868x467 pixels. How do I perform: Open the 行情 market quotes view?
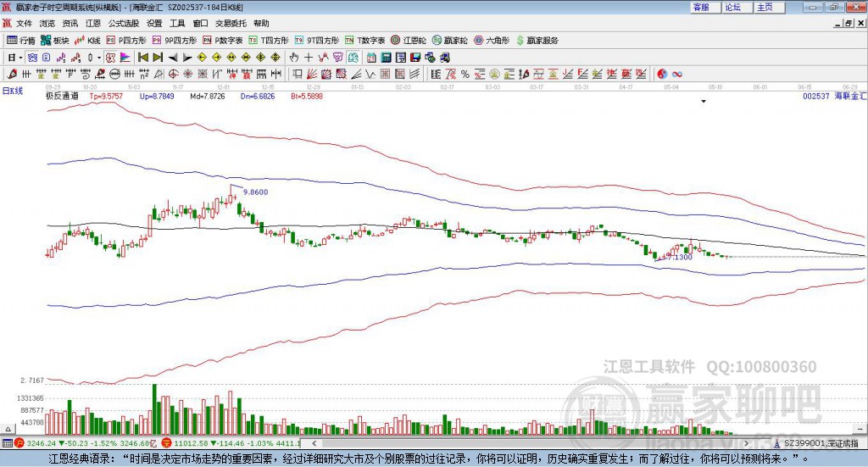tap(21, 41)
